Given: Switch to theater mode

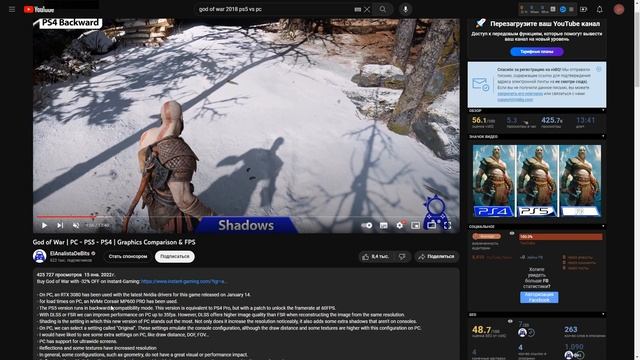Looking at the screenshot, I should (431, 225).
